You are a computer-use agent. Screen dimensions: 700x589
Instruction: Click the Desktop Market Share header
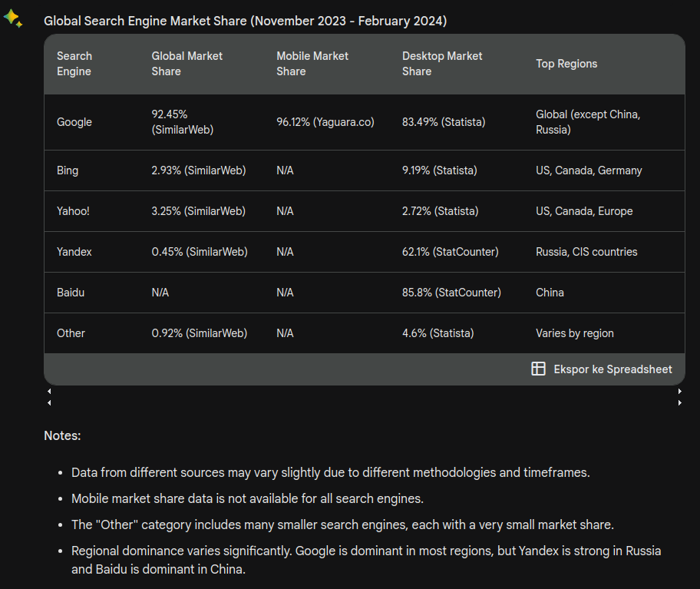(x=442, y=64)
